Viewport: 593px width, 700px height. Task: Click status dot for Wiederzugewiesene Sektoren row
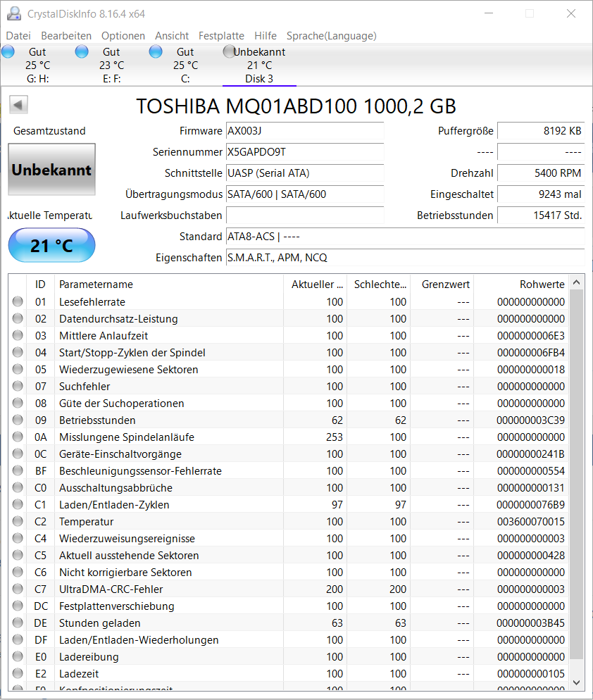pyautogui.click(x=18, y=369)
